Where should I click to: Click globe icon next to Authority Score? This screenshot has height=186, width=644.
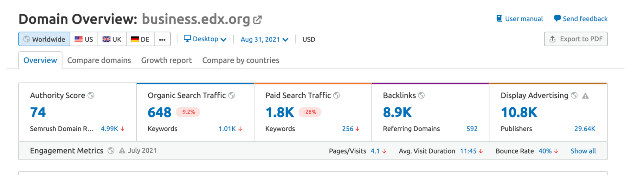point(91,95)
